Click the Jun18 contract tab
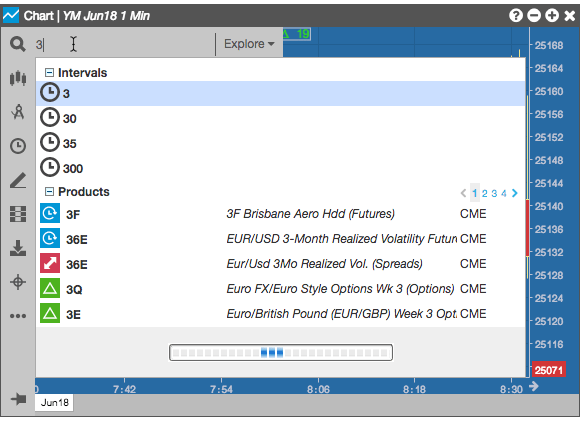This screenshot has height=424, width=580. point(54,403)
